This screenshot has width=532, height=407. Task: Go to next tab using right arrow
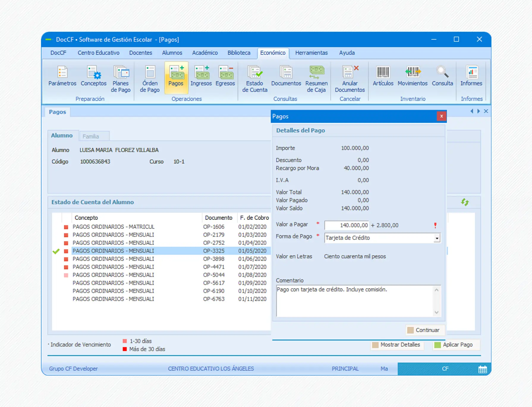(479, 111)
